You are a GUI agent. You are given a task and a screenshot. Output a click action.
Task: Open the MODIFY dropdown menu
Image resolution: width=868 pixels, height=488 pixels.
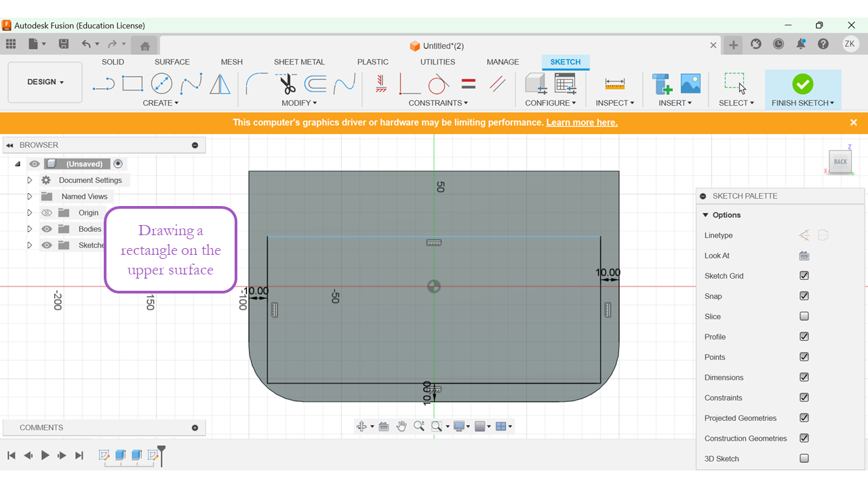tap(299, 103)
